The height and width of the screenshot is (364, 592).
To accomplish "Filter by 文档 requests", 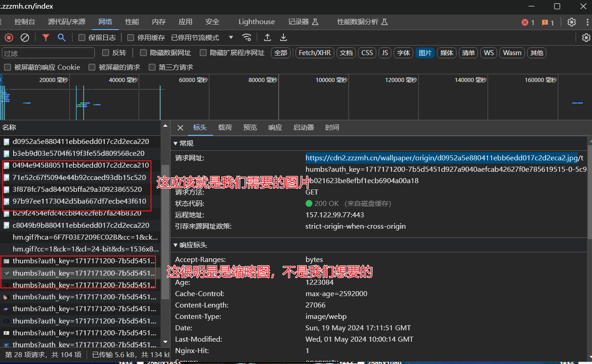I will [346, 53].
